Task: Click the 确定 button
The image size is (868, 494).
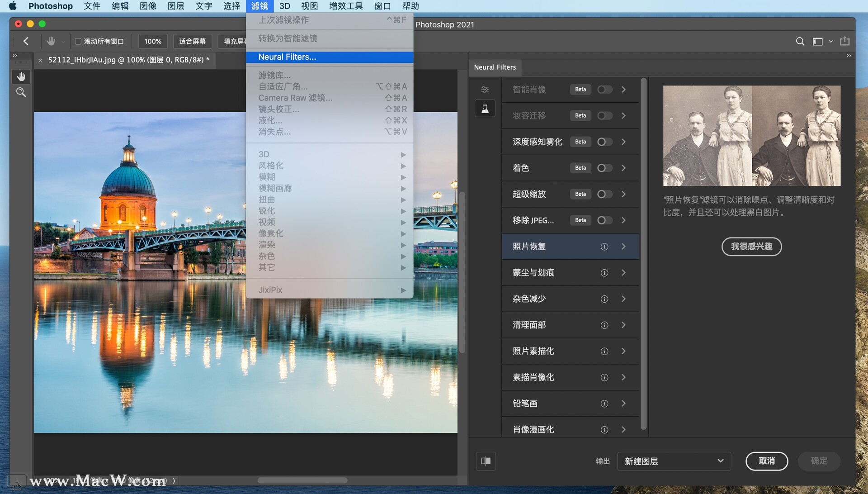Action: click(x=819, y=461)
